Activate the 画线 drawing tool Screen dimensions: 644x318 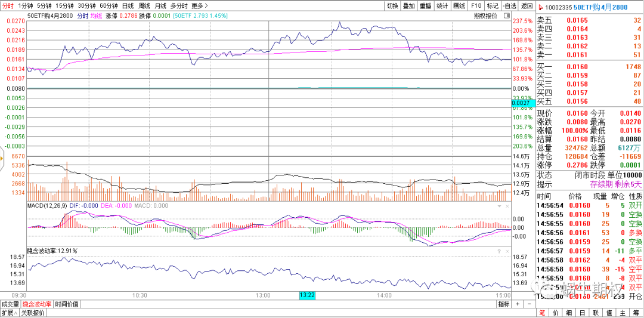click(x=459, y=6)
